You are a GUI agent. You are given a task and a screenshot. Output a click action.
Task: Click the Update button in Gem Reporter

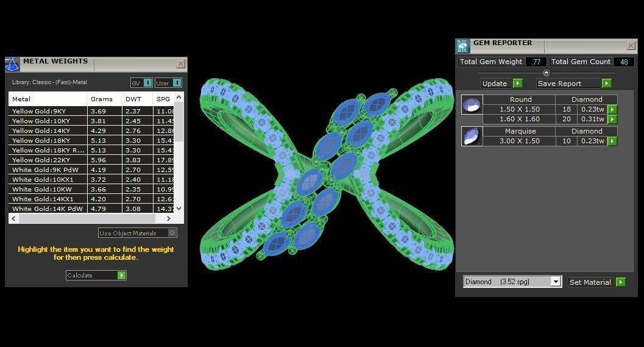click(x=497, y=84)
